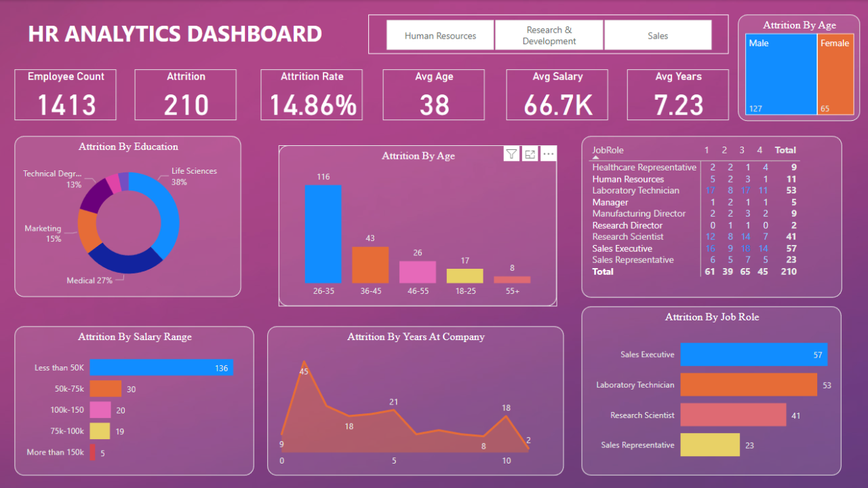This screenshot has height=488, width=868.
Task: Click the 26-35 age group bar
Action: point(323,233)
